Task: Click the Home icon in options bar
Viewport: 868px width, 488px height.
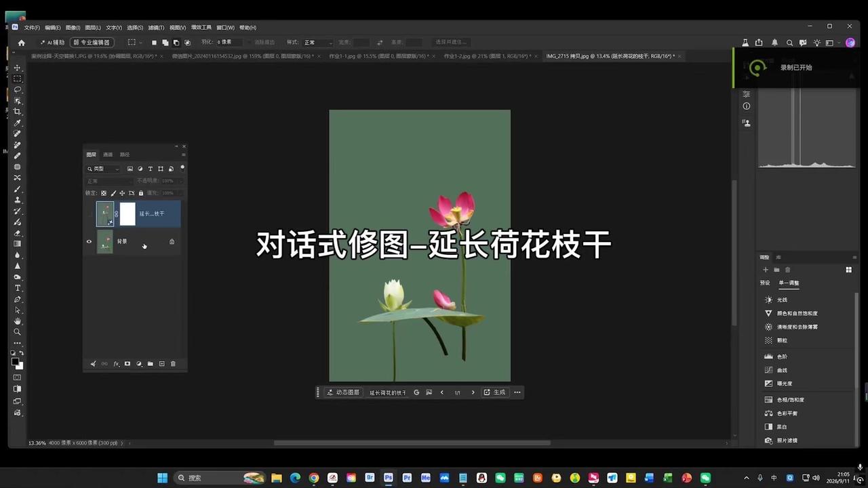Action: pos(21,43)
